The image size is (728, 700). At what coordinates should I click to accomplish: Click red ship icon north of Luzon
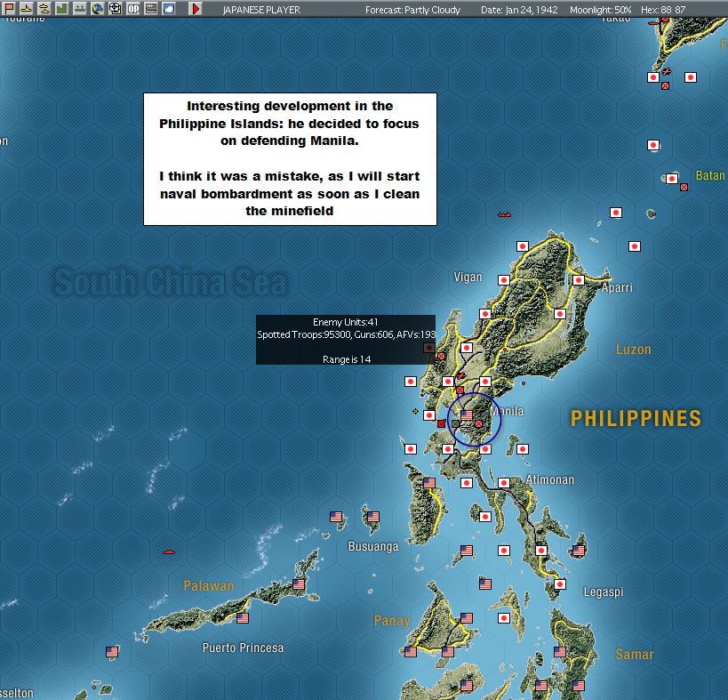[x=505, y=214]
